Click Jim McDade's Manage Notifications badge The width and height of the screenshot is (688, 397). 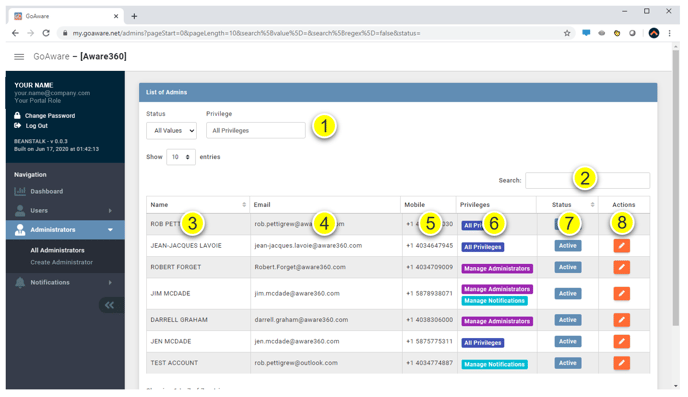coord(494,301)
